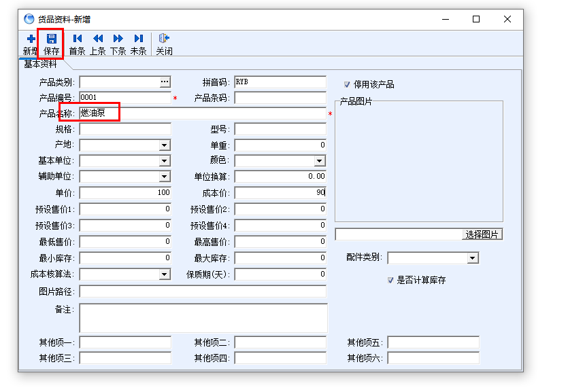Click the 预设售价1 input field
Screen dimensions: 568x392
125,209
